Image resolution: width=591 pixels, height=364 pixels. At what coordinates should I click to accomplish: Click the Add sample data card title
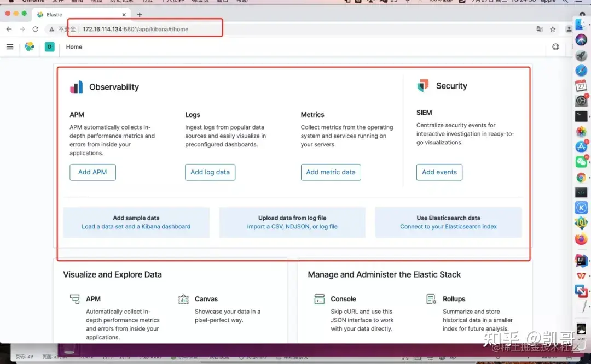[x=136, y=218]
